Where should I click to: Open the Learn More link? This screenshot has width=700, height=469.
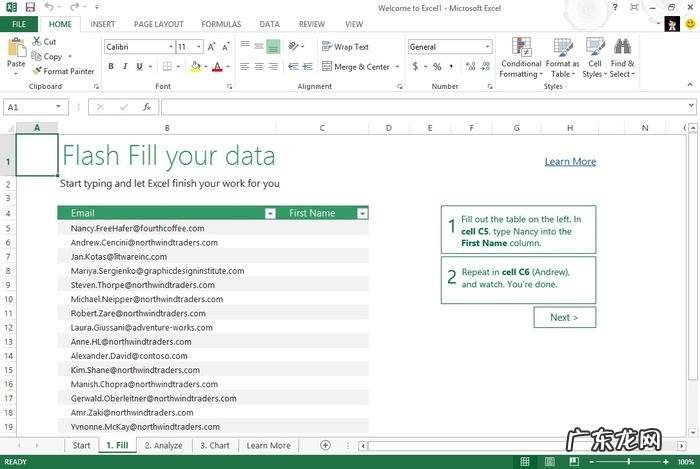coord(570,161)
